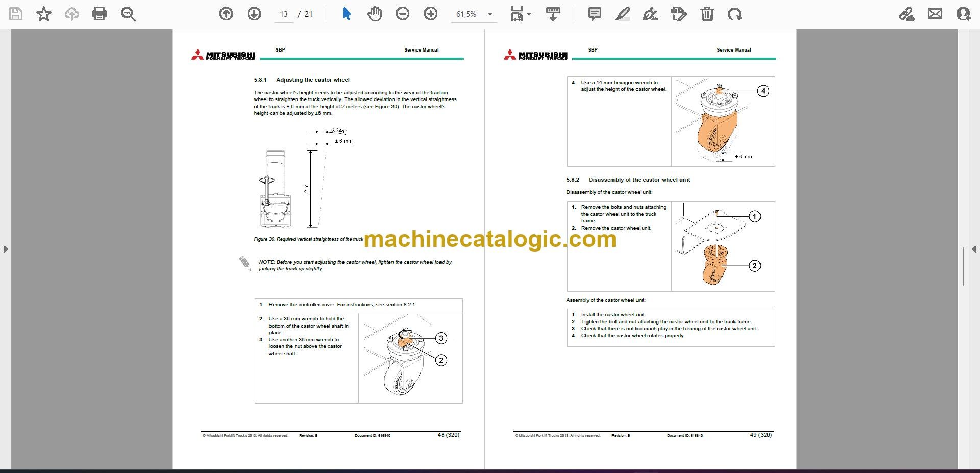Image resolution: width=980 pixels, height=473 pixels.
Task: Print the document
Action: coord(100,14)
